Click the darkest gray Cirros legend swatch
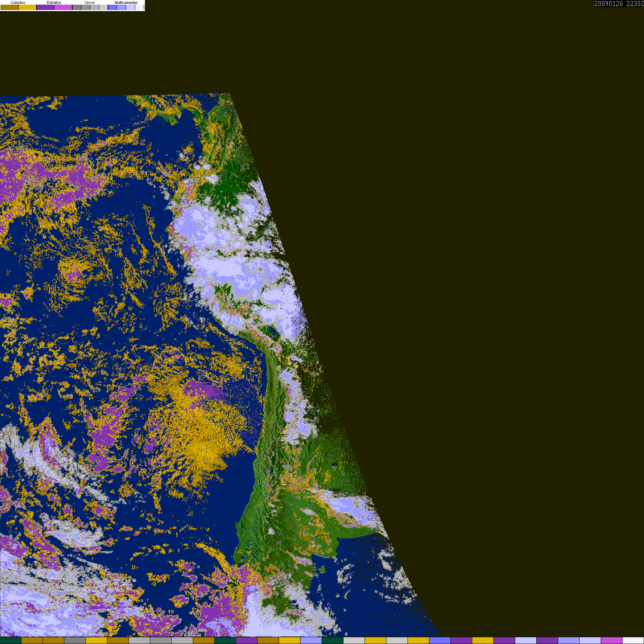The height and width of the screenshot is (644, 644). (x=77, y=7)
